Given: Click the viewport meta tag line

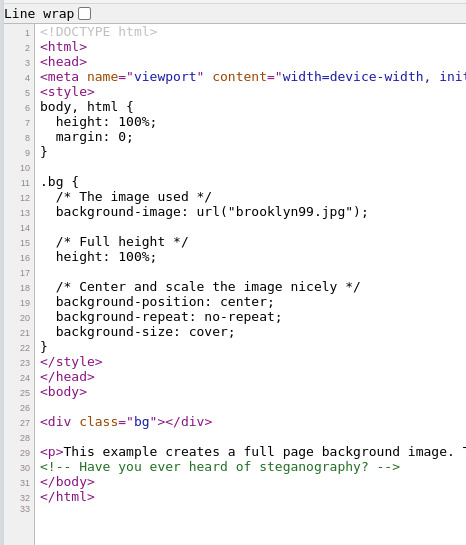Looking at the screenshot, I should 253,76.
